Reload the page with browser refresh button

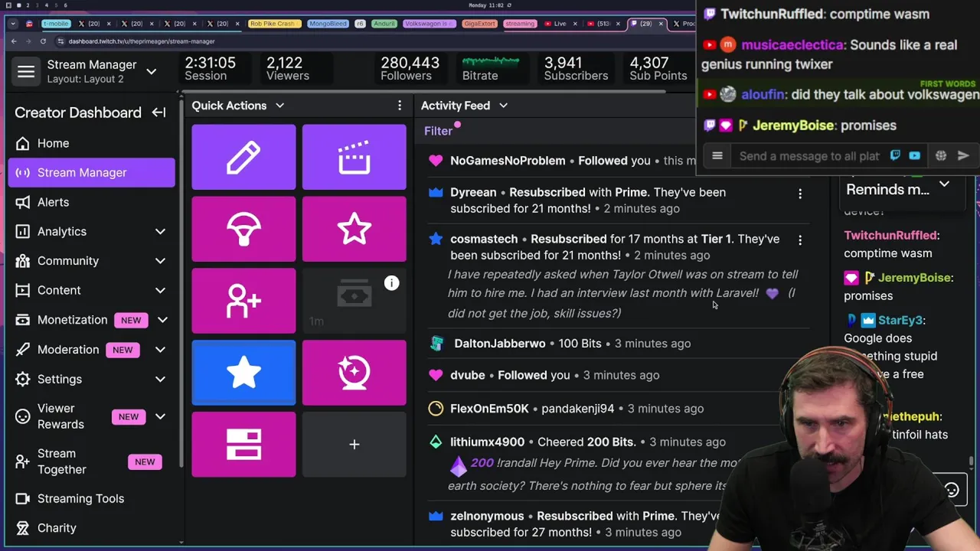(44, 41)
